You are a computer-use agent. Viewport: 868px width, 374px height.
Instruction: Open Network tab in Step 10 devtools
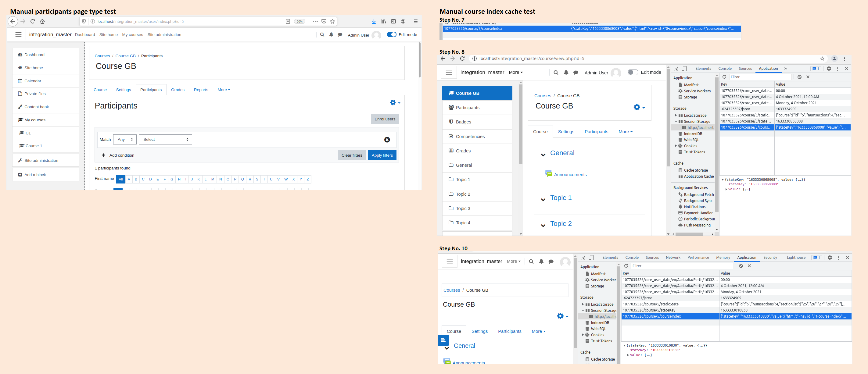coord(673,258)
